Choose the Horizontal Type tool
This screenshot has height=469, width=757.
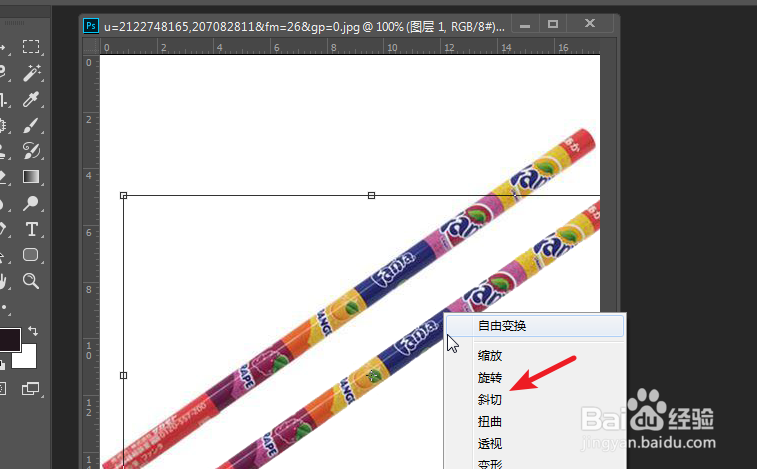click(x=31, y=229)
